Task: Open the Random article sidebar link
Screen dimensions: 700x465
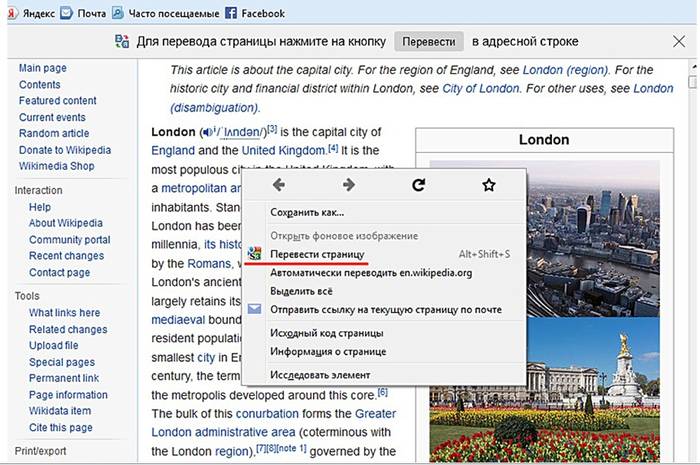Action: pos(54,134)
